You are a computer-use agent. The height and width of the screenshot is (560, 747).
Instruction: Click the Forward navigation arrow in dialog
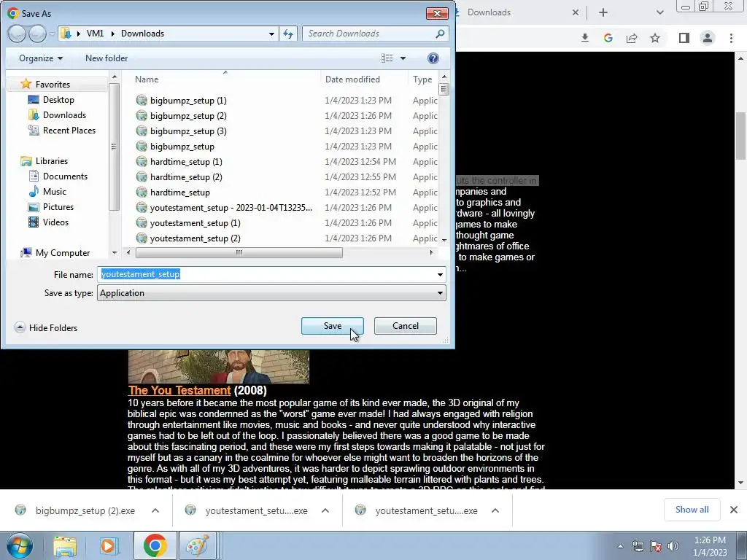(x=37, y=34)
